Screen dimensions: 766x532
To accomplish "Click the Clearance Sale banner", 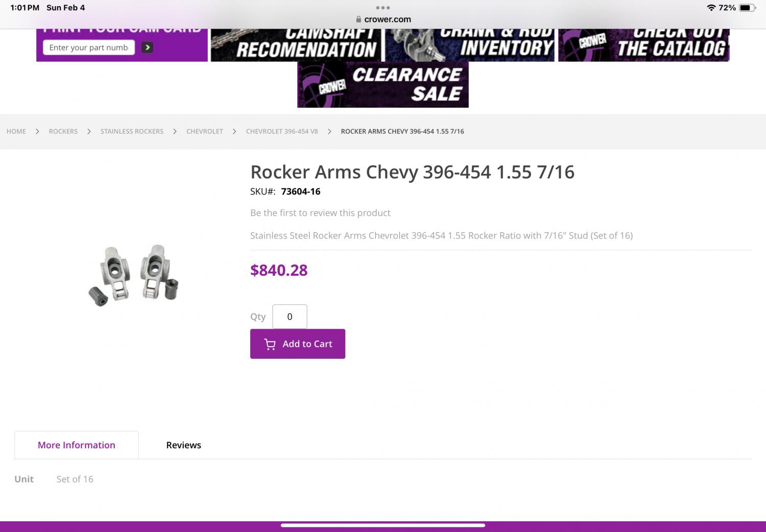I will tap(383, 85).
